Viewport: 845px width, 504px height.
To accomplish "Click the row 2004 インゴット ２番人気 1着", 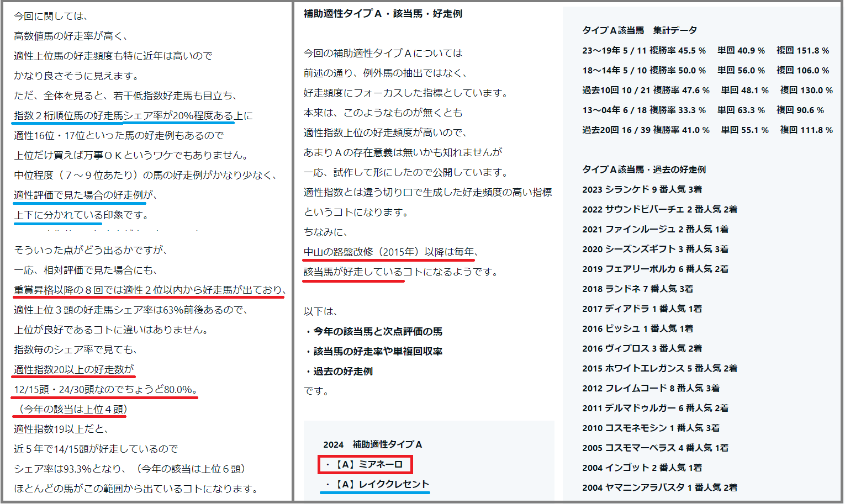I will 642,468.
